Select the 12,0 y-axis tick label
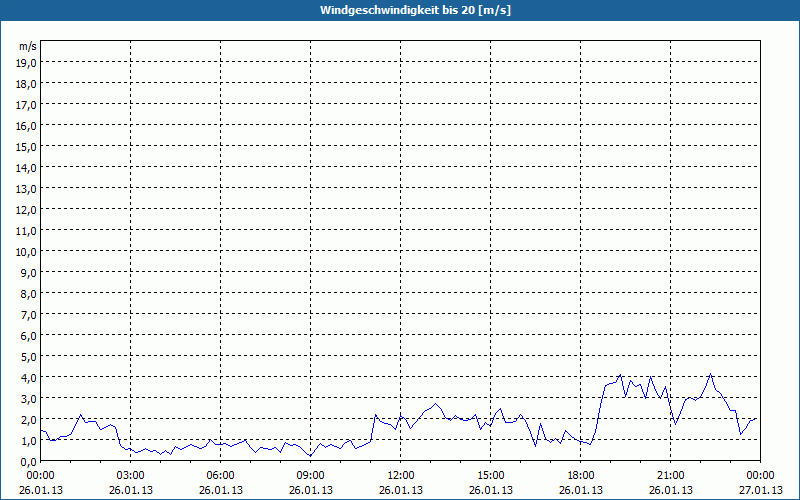The height and width of the screenshot is (500, 800). coord(26,210)
